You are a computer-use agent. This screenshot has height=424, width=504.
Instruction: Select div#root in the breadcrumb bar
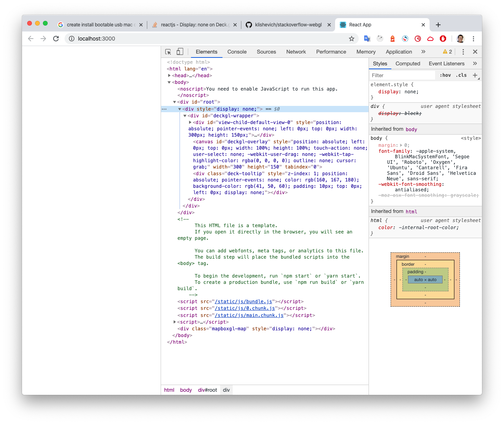click(x=208, y=390)
